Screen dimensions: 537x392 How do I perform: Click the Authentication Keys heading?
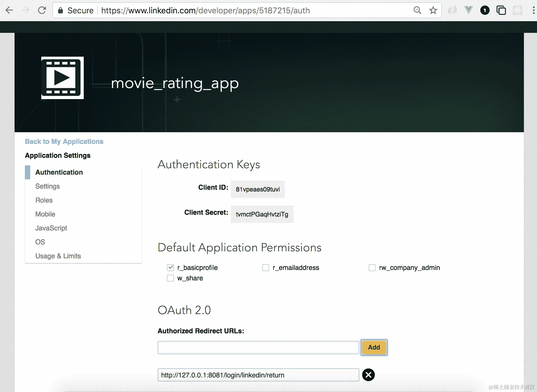tap(209, 164)
